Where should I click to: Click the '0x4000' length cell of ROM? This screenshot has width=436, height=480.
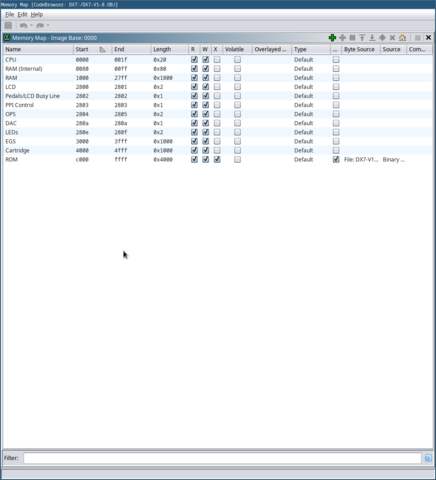click(x=163, y=160)
